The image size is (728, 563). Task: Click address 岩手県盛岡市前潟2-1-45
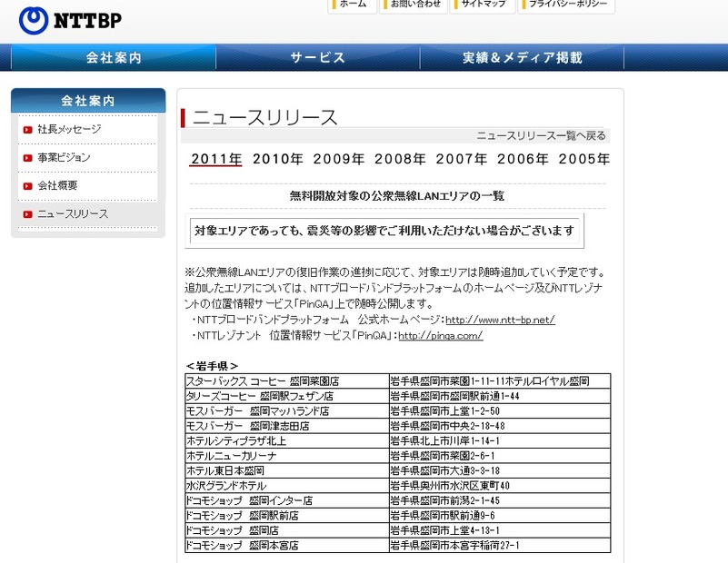click(x=500, y=500)
